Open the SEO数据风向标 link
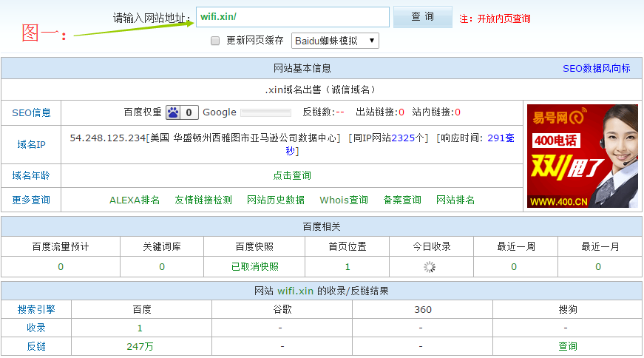The image size is (644, 358). coord(596,68)
